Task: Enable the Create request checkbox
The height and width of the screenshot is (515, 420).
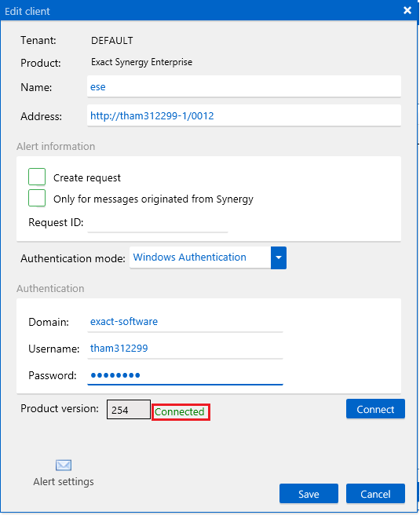Action: click(37, 177)
